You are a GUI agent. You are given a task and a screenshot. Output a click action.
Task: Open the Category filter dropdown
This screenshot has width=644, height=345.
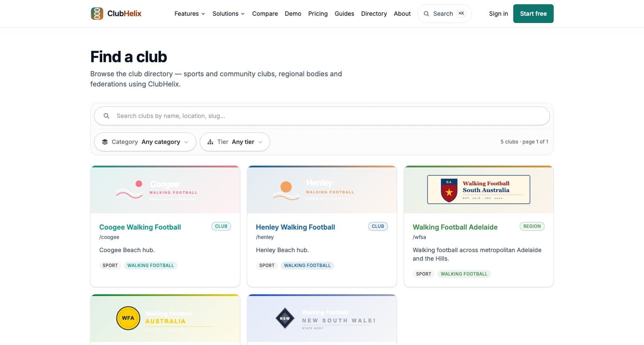tap(145, 142)
